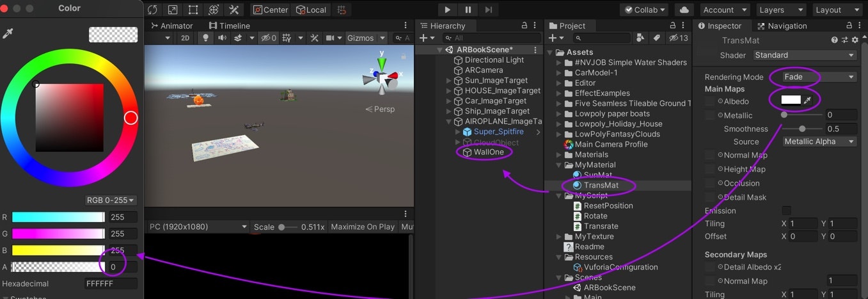Viewport: 868px width, 299px height.
Task: Adjust the Smoothness slider
Action: [x=802, y=129]
